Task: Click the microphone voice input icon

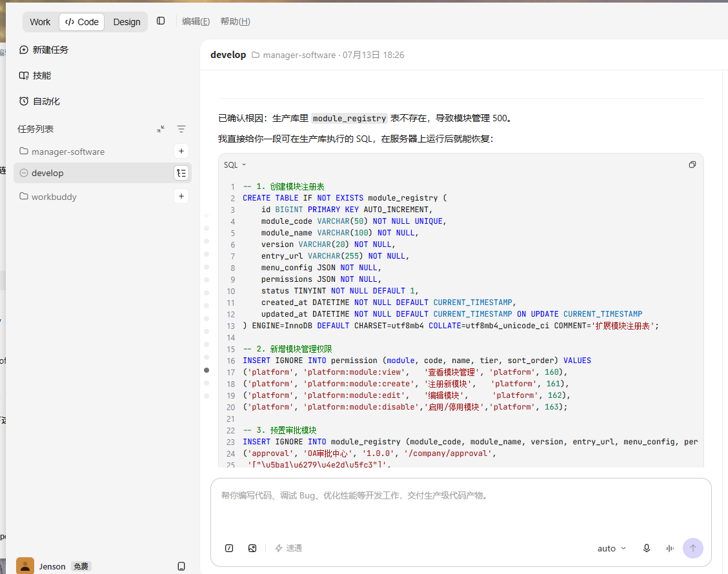Action: pos(646,548)
